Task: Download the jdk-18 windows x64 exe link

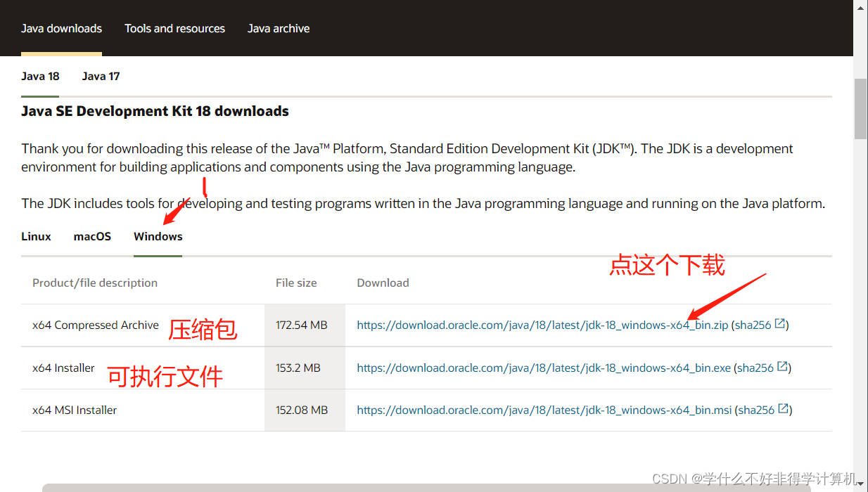Action: click(x=544, y=368)
